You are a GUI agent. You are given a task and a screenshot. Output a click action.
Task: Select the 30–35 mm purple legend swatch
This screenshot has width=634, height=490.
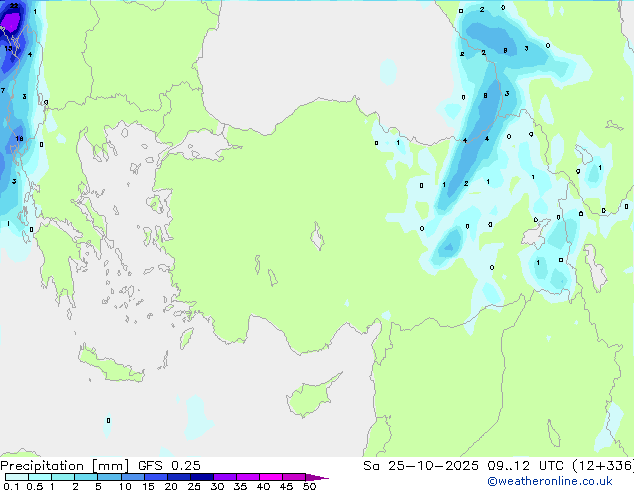225,477
